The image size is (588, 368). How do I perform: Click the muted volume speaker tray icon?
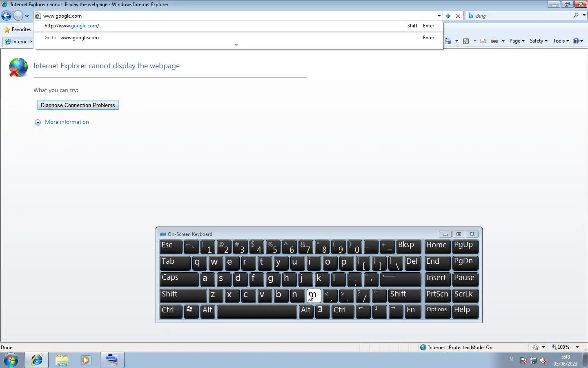(543, 360)
